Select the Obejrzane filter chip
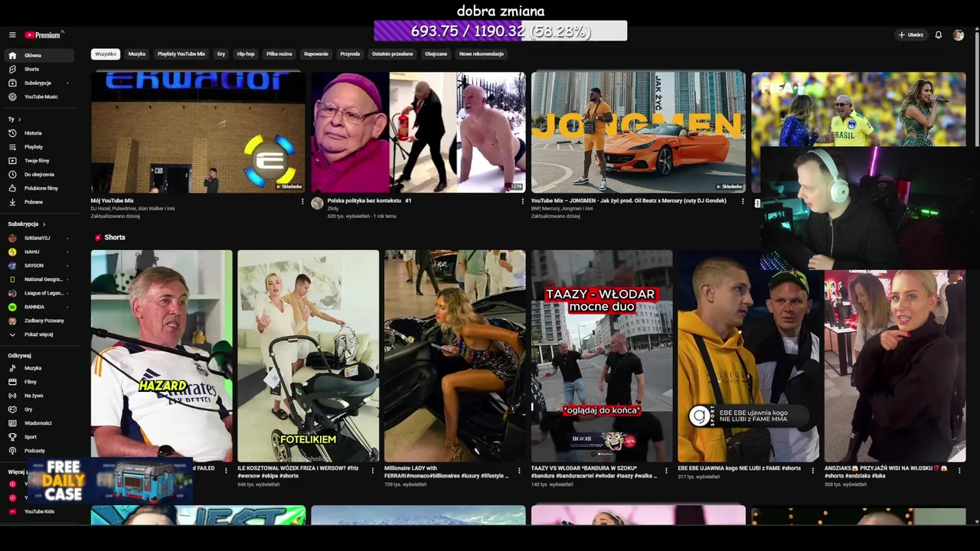 click(x=436, y=54)
